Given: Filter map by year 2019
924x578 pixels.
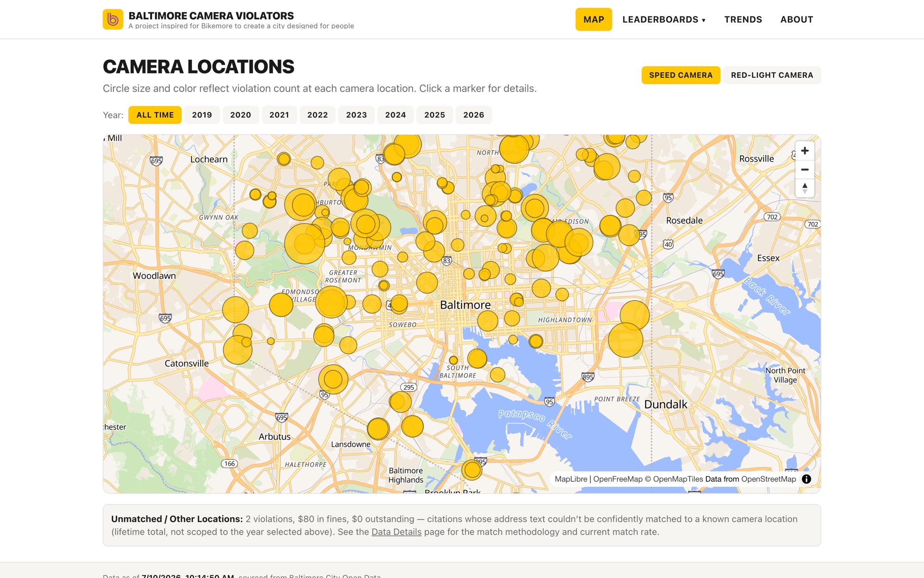Looking at the screenshot, I should coord(202,115).
